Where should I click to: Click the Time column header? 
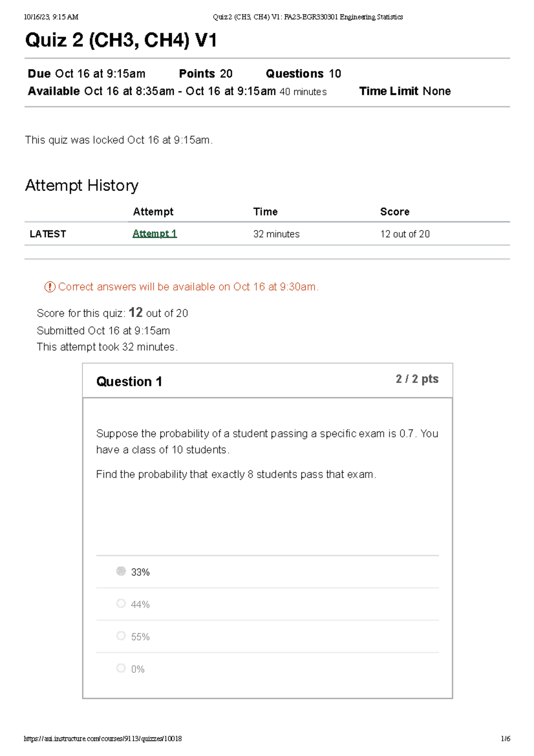coord(265,211)
